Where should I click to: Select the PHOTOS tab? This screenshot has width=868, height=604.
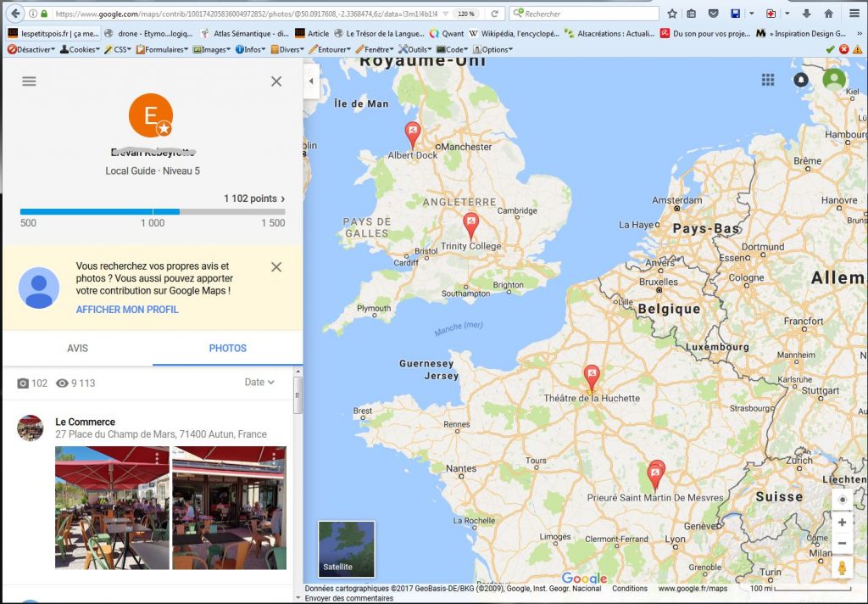click(x=227, y=349)
